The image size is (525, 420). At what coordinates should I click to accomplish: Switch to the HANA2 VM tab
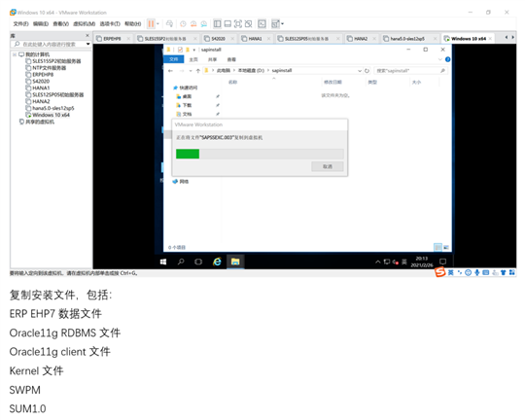coord(361,39)
